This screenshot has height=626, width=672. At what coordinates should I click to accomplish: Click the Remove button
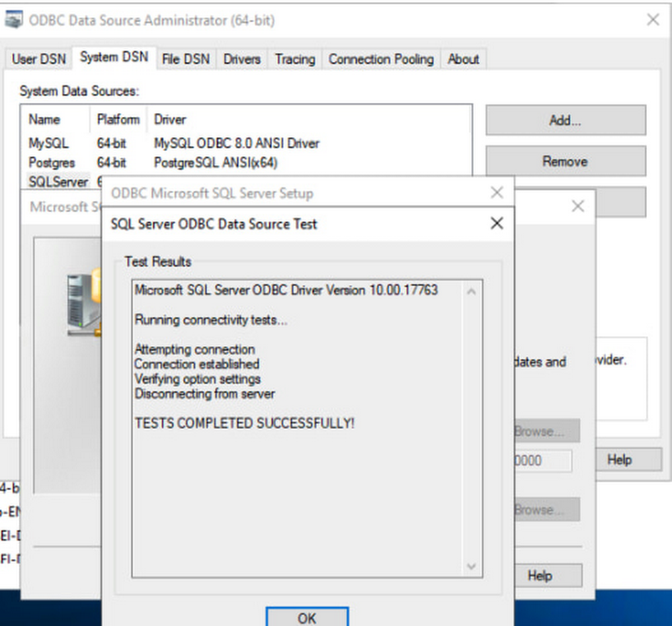pyautogui.click(x=565, y=161)
